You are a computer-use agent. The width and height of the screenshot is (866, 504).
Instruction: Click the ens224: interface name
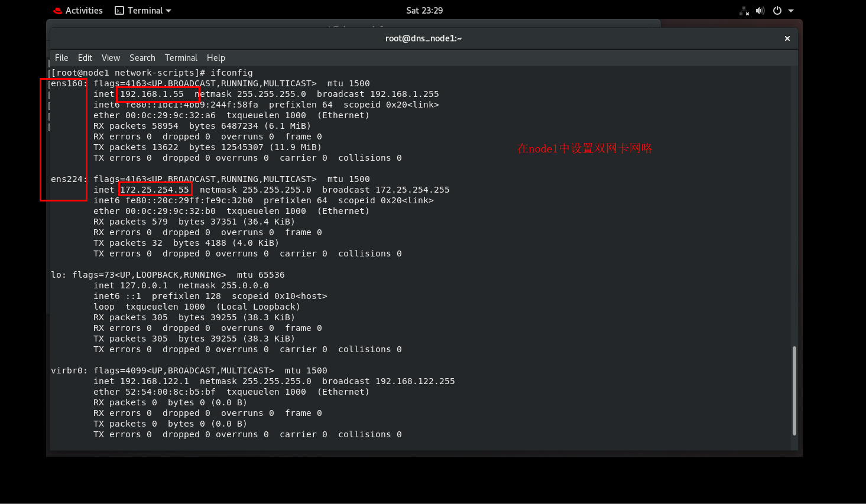[x=69, y=179]
